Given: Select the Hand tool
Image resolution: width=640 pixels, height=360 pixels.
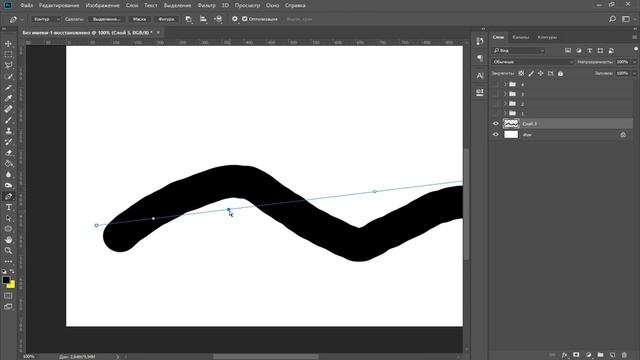Looking at the screenshot, I should point(8,240).
